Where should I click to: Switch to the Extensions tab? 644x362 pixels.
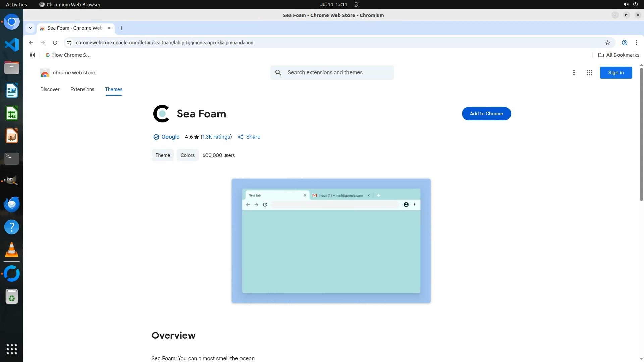click(x=82, y=89)
